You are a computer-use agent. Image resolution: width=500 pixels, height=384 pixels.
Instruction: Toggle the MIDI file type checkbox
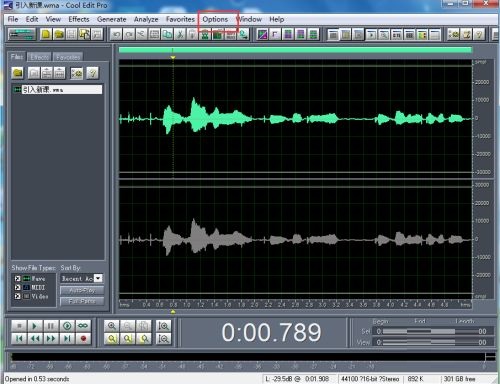[18, 287]
